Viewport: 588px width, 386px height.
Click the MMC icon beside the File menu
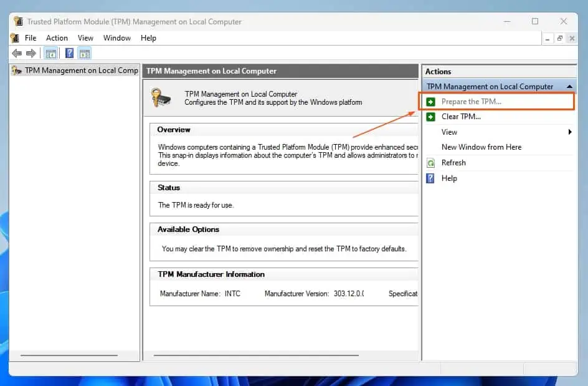point(15,38)
